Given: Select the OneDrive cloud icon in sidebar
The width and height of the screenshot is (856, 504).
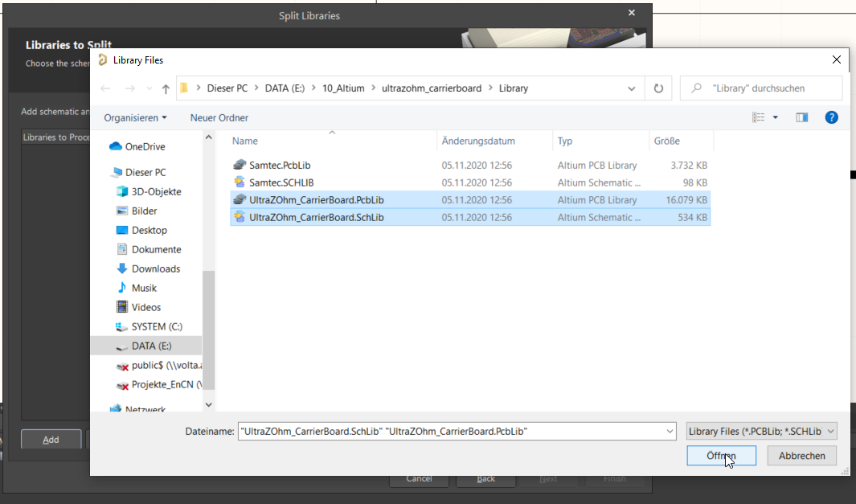Looking at the screenshot, I should (x=115, y=146).
